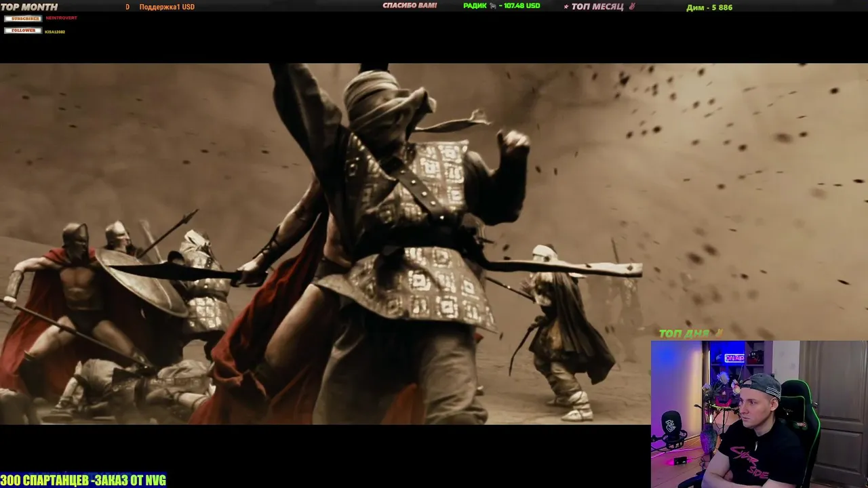Click the SUBSCRIBER badge
This screenshot has width=868, height=488.
click(x=23, y=18)
